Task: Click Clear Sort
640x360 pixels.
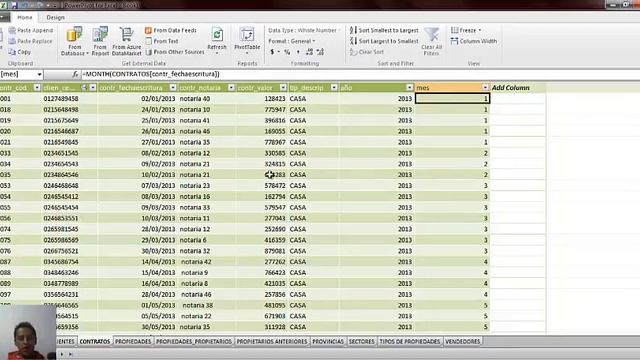Action: (367, 52)
